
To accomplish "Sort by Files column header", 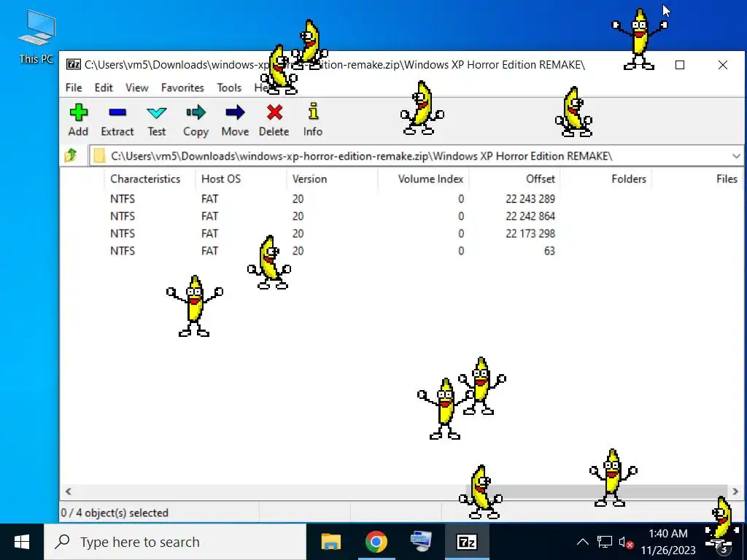I will 697,179.
